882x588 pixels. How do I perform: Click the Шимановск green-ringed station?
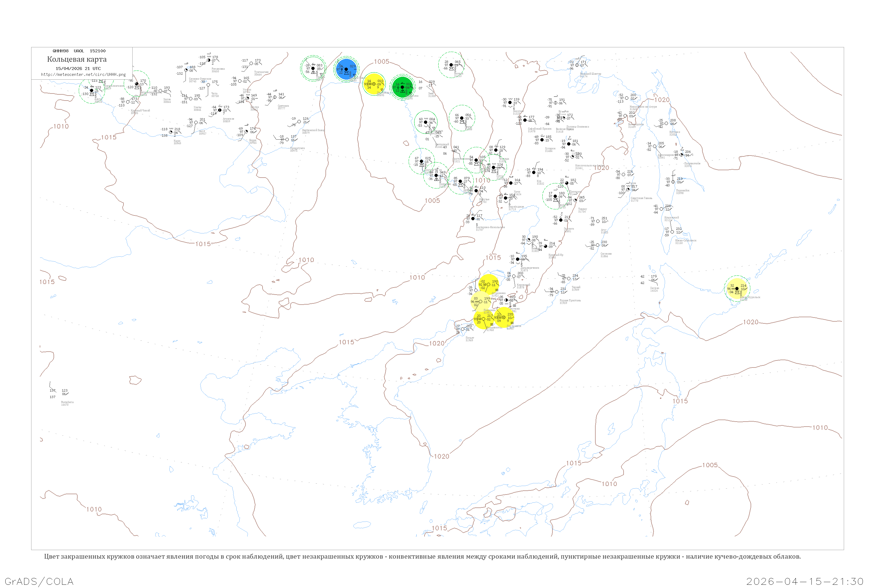pyautogui.click(x=425, y=122)
